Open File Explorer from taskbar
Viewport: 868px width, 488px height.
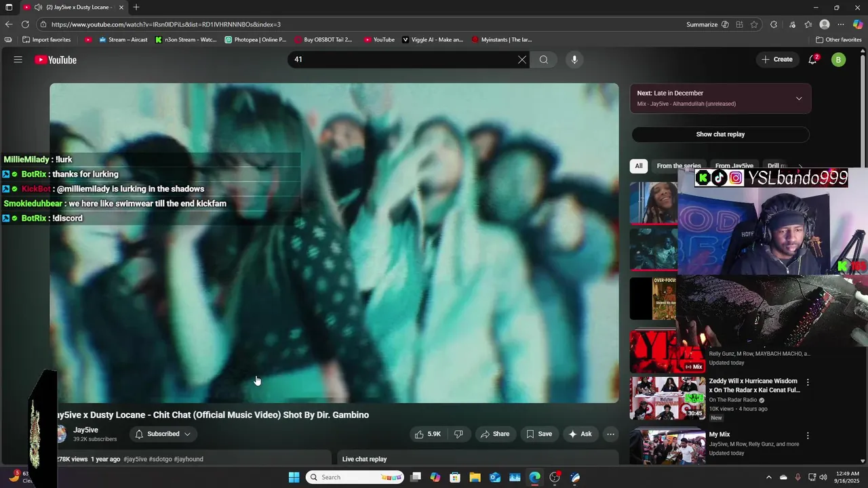pyautogui.click(x=475, y=477)
